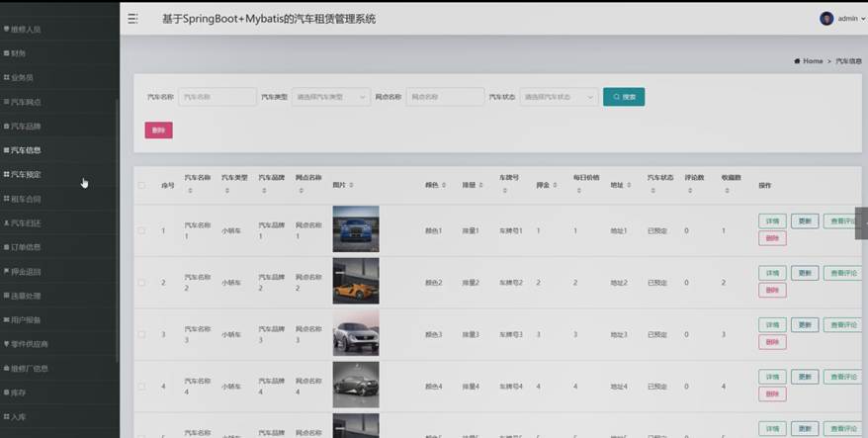Viewport: 868px width, 438px height.
Task: Click 查看评论 for row 3
Action: pos(843,325)
